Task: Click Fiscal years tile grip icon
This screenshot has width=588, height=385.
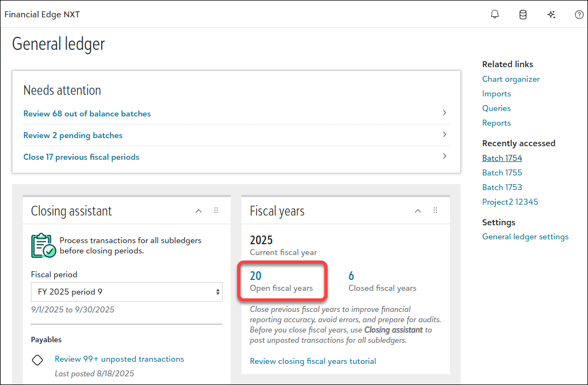Action: tap(435, 211)
